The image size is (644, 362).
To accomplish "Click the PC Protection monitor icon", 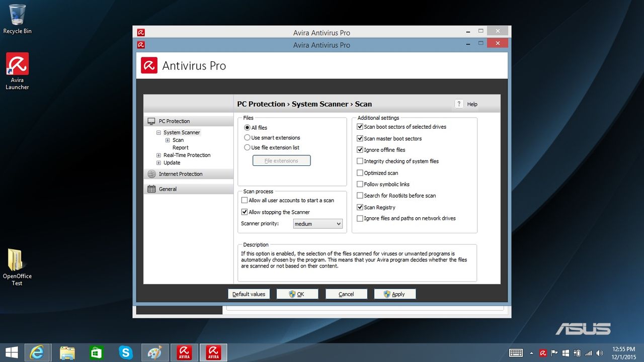I will point(151,121).
